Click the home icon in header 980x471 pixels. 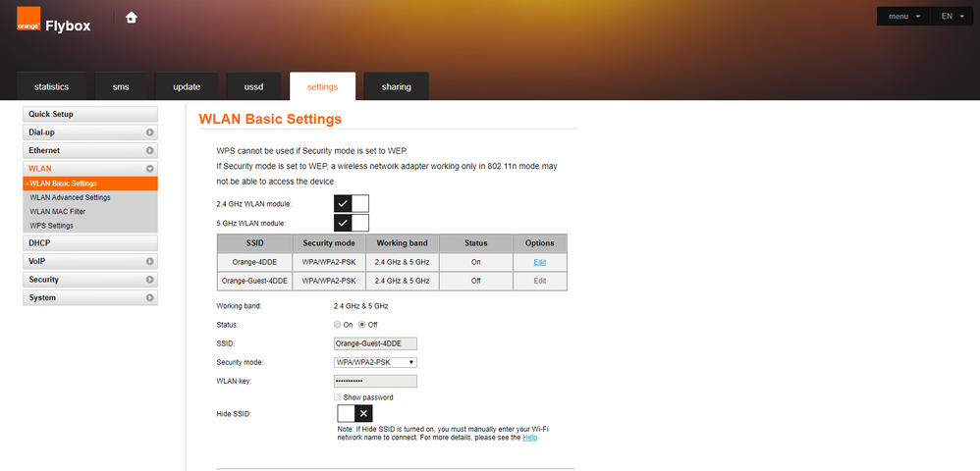point(132,18)
